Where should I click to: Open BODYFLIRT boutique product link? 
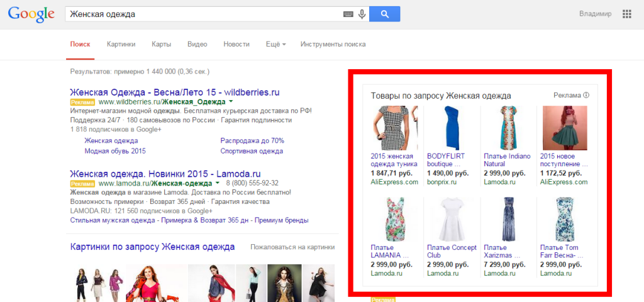pyautogui.click(x=446, y=160)
